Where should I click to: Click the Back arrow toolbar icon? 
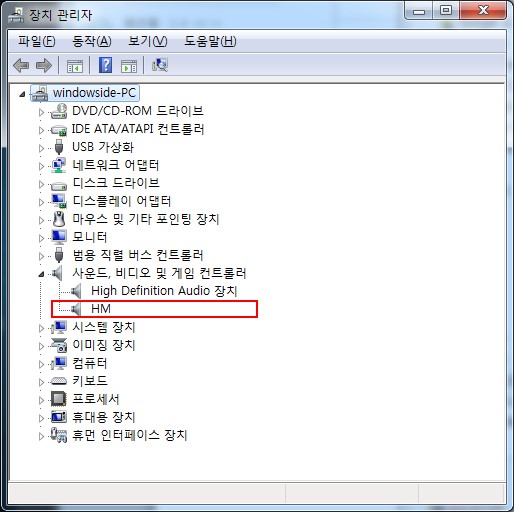pos(21,65)
